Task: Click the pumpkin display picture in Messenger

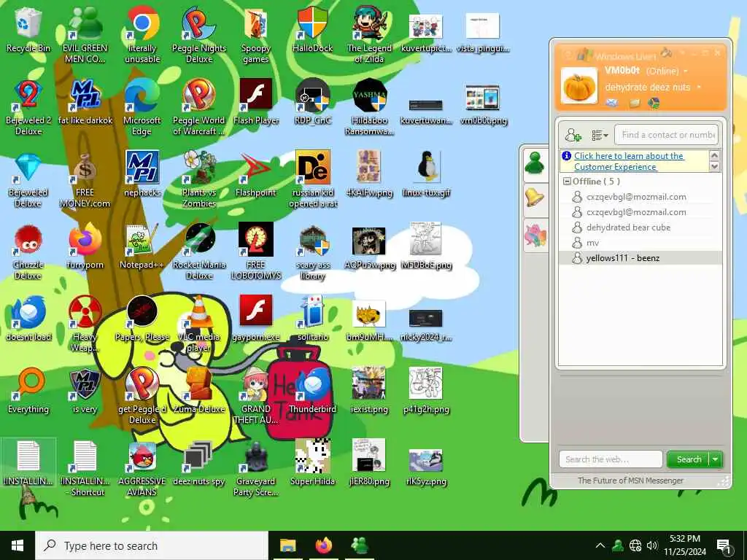Action: 578,86
